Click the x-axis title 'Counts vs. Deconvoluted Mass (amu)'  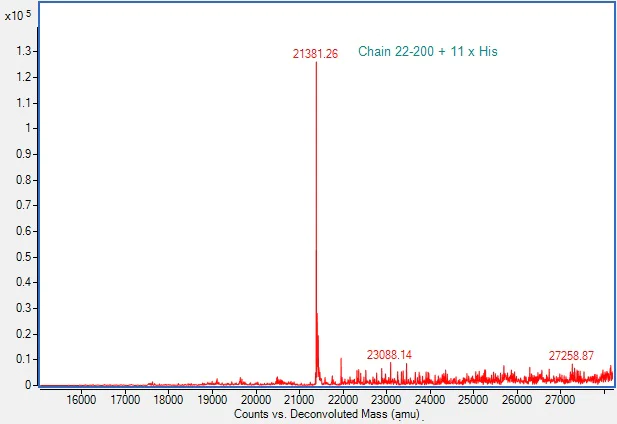click(x=327, y=414)
